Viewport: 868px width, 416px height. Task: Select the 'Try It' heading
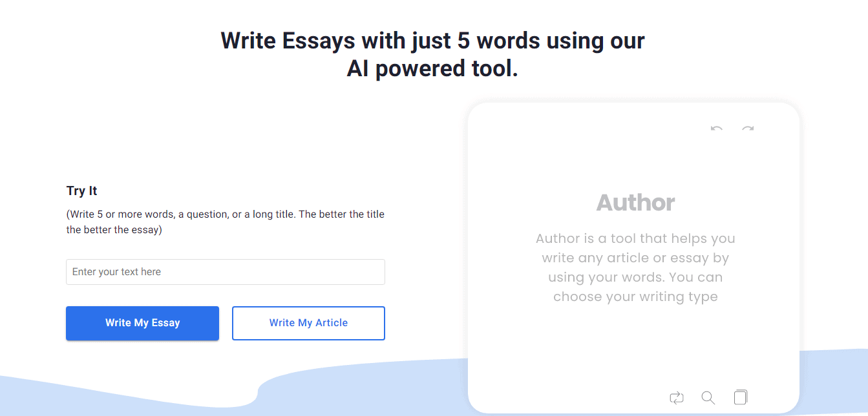(x=82, y=191)
